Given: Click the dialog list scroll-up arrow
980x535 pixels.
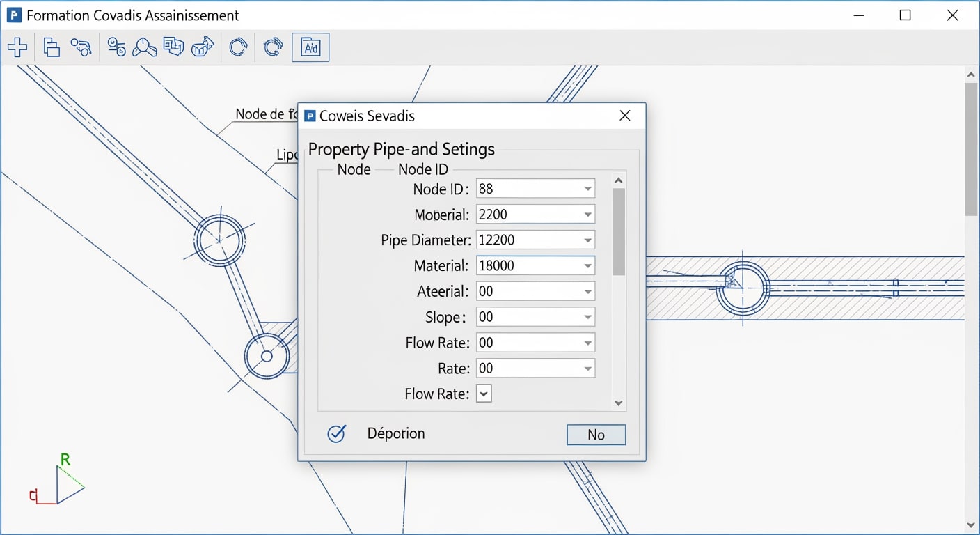Looking at the screenshot, I should (x=618, y=180).
